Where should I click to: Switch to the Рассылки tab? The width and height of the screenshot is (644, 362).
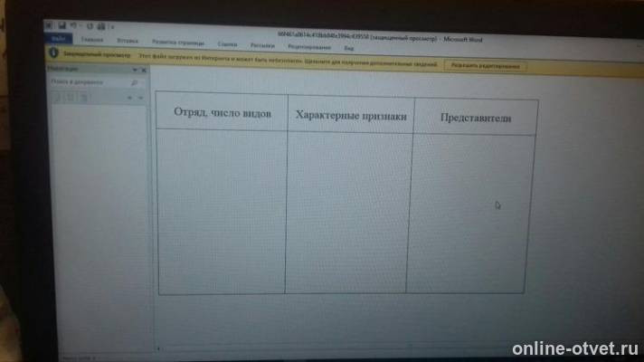262,45
